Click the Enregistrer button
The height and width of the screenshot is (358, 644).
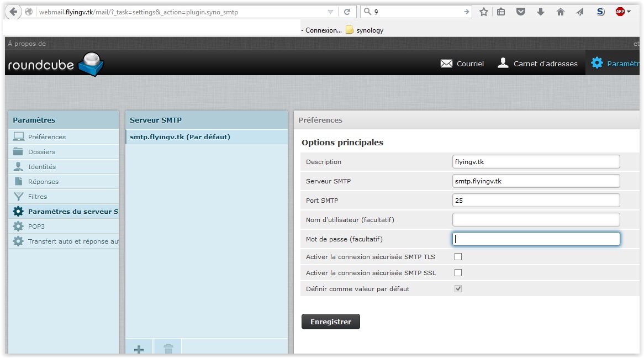click(x=331, y=322)
